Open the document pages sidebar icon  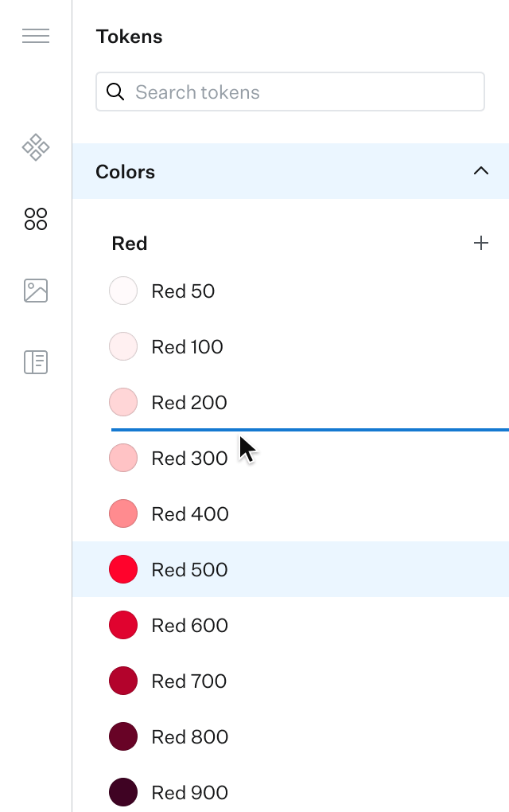pos(36,362)
